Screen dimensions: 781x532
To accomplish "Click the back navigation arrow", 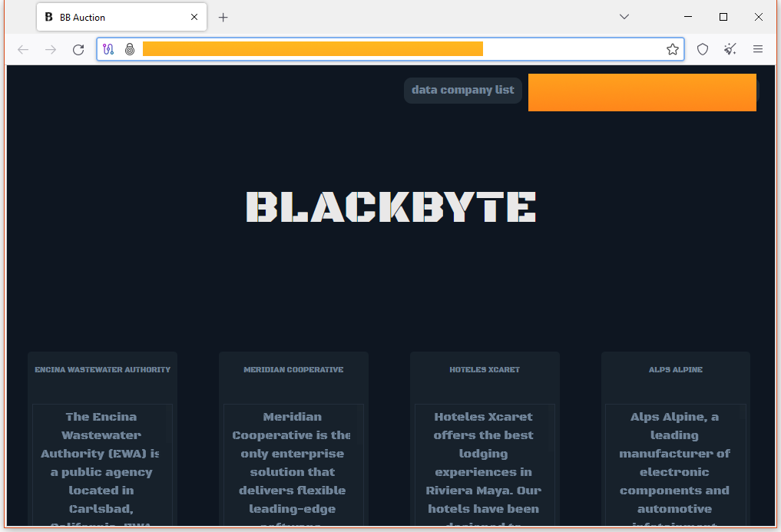I will (x=22, y=48).
